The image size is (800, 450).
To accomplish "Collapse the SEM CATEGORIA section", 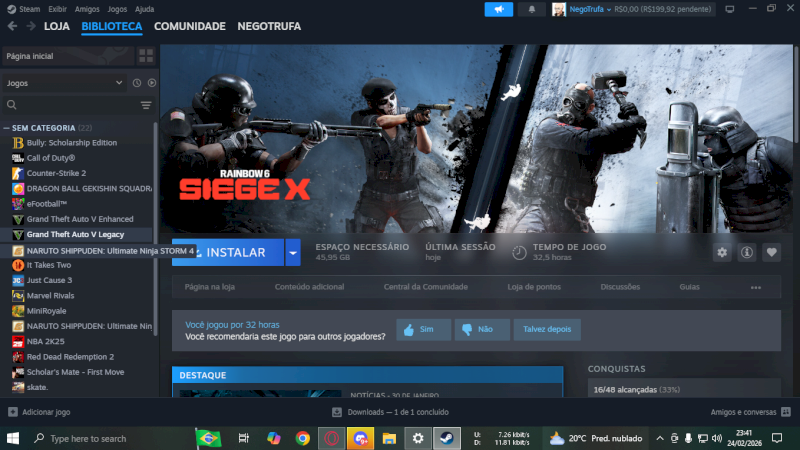I will click(6, 128).
